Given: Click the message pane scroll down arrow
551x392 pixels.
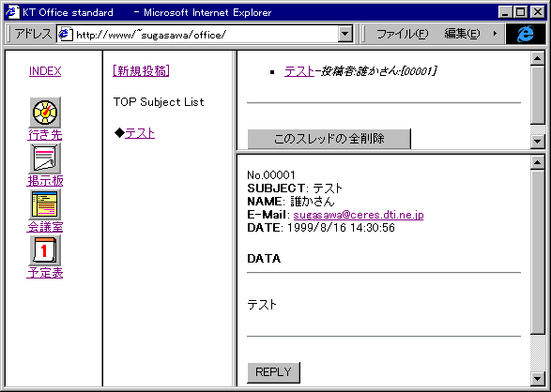Looking at the screenshot, I should tap(537, 378).
